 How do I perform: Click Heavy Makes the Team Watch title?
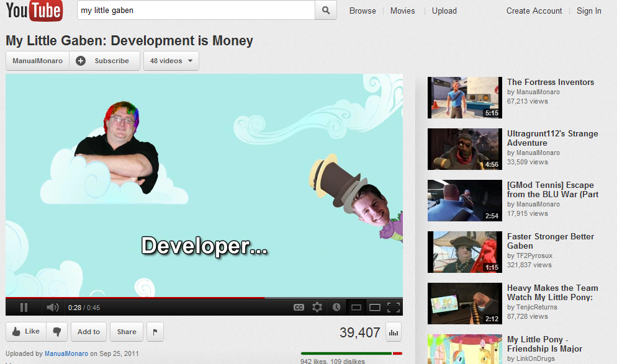(552, 293)
